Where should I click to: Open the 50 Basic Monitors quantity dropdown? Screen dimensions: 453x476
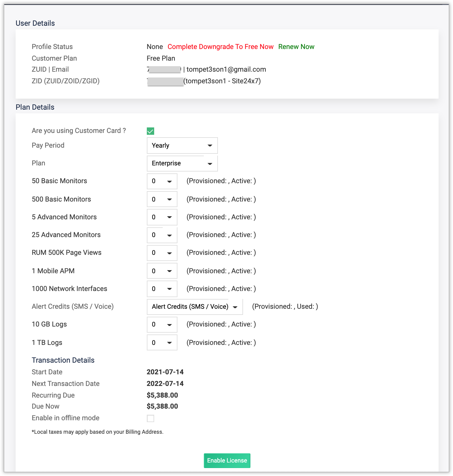tap(162, 181)
